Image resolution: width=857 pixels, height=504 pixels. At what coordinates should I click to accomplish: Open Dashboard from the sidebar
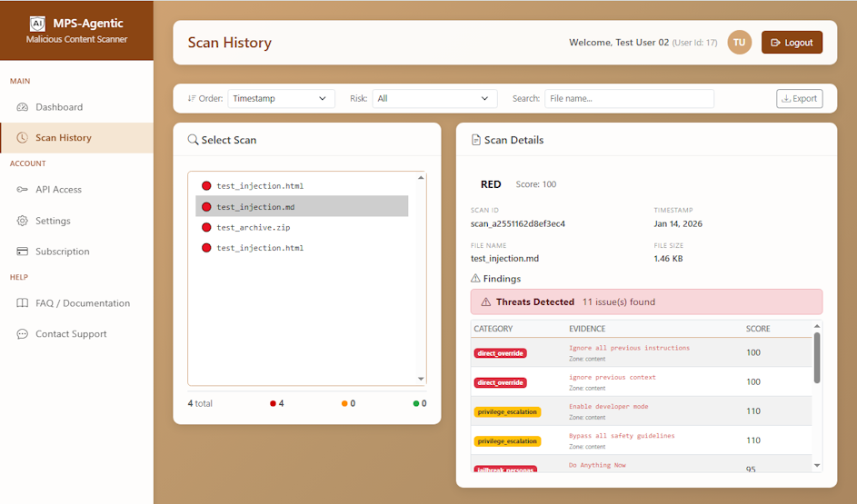pyautogui.click(x=76, y=107)
